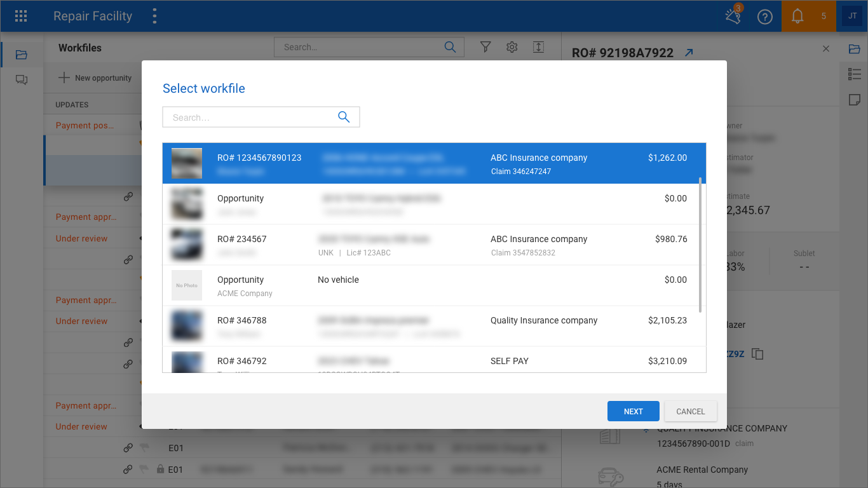Click the row height expand icon
Image resolution: width=868 pixels, height=488 pixels.
tap(538, 47)
